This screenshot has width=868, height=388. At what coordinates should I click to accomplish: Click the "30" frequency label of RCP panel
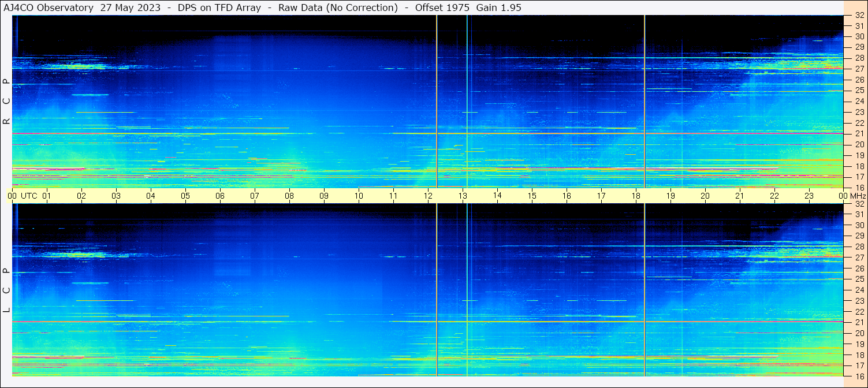coord(859,37)
